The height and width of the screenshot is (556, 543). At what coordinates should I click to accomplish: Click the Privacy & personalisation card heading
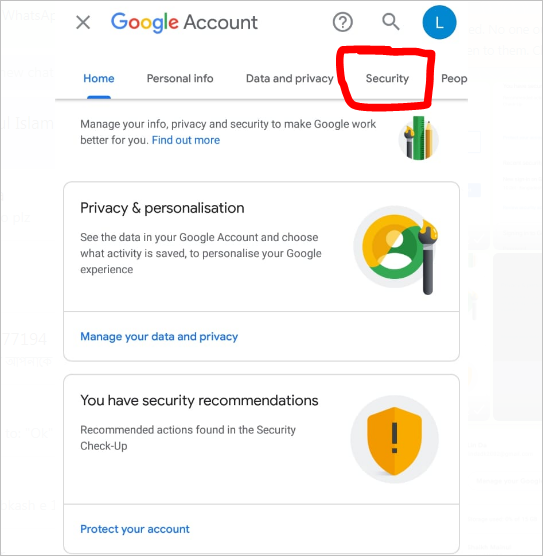[x=162, y=208]
